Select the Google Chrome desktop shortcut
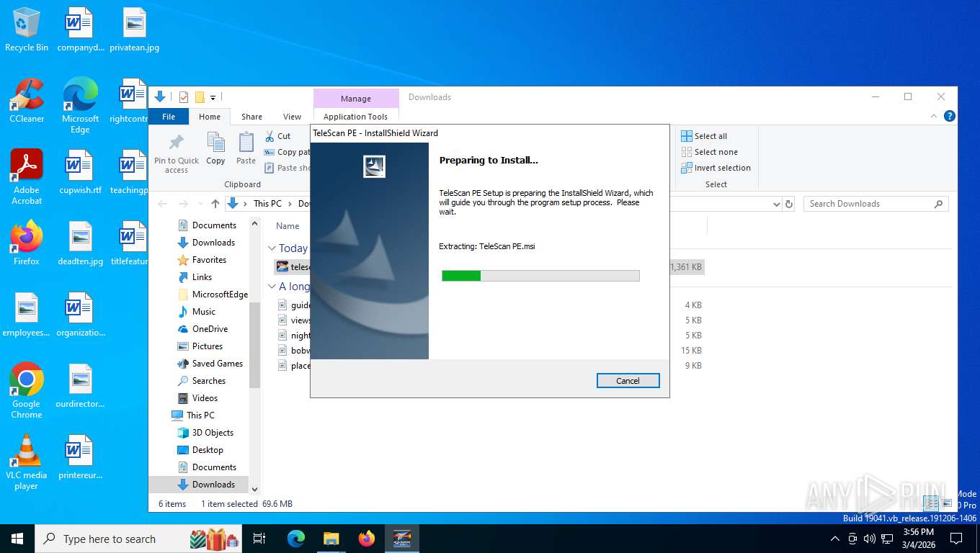The image size is (980, 553). pos(27,390)
